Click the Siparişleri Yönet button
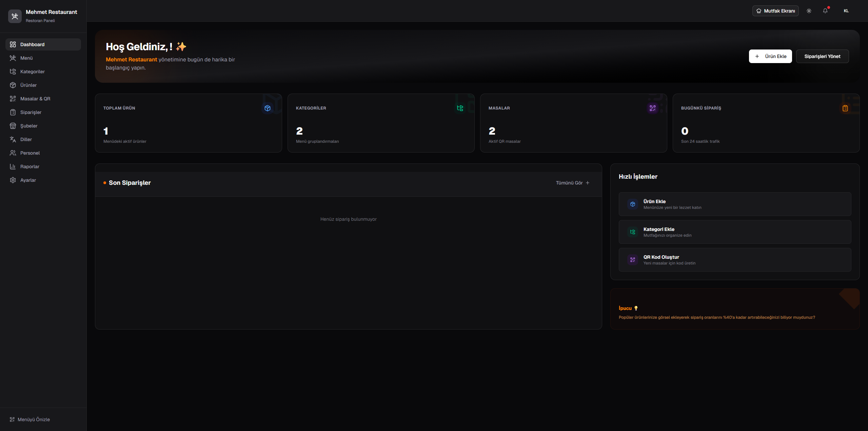 click(x=822, y=56)
